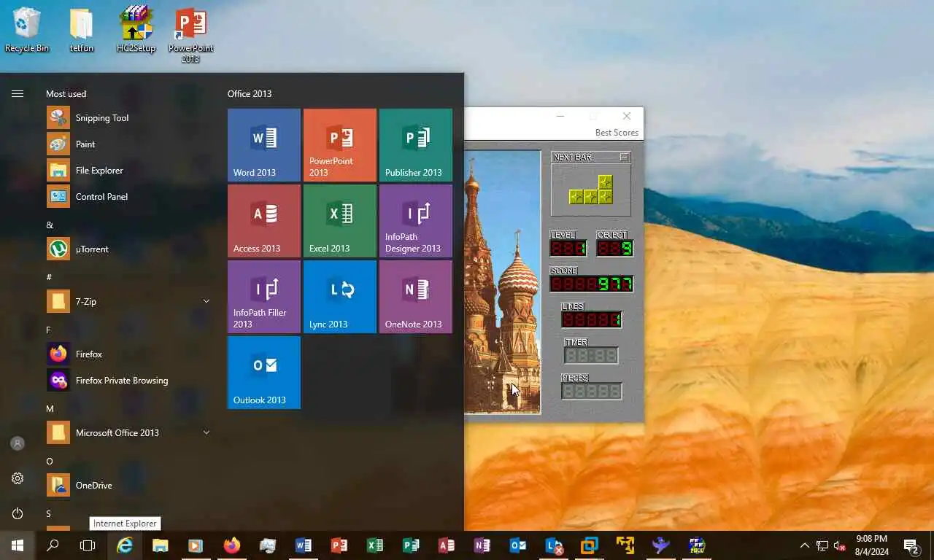
Task: Launch µTorrent from the app list
Action: 128,249
